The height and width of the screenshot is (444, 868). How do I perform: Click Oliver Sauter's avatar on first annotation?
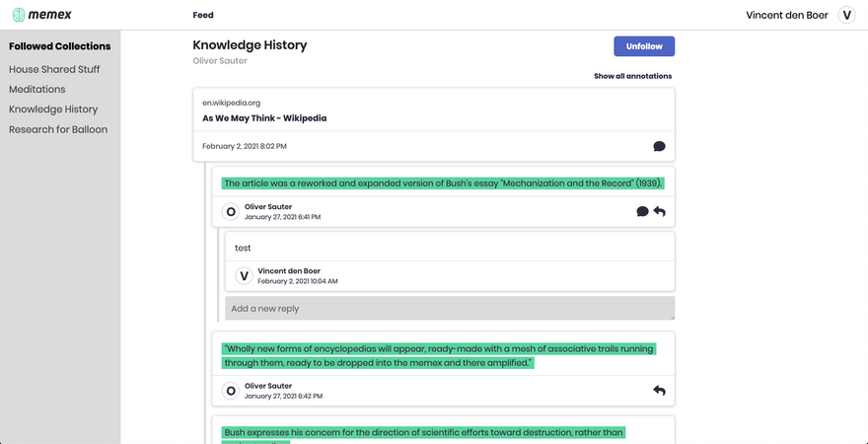[x=231, y=211]
